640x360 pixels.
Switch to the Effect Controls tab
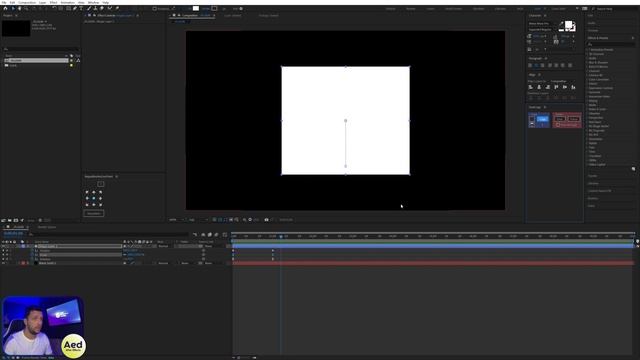[116, 16]
